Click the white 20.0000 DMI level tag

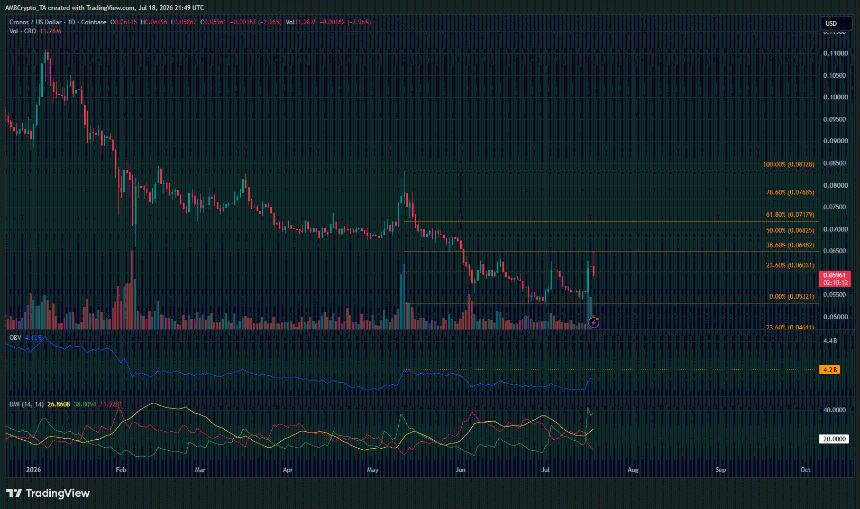[x=834, y=439]
